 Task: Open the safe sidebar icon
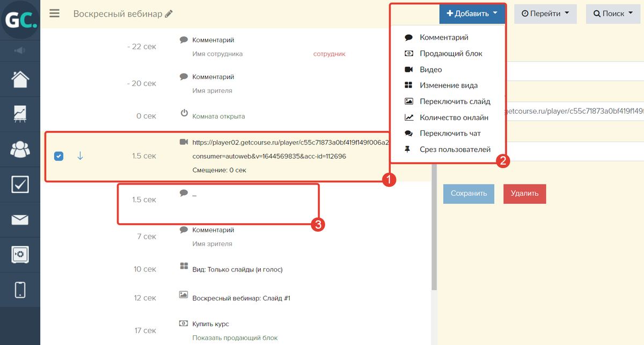(20, 254)
